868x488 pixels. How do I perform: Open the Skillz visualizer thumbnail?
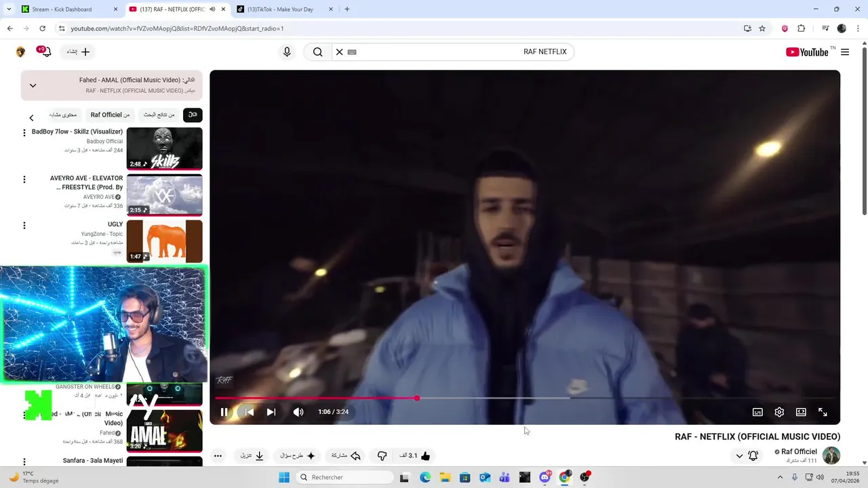coord(164,148)
